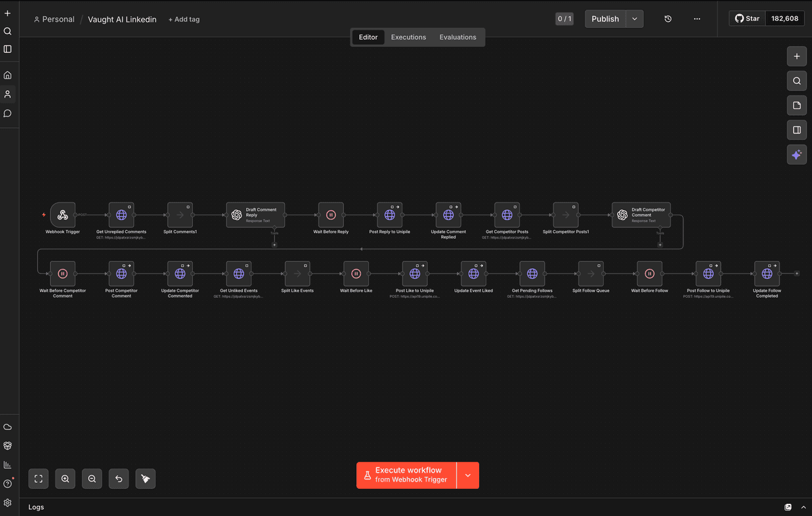Screen dimensions: 812x516
Task: Add a new node with the plus icon
Action: 796,56
